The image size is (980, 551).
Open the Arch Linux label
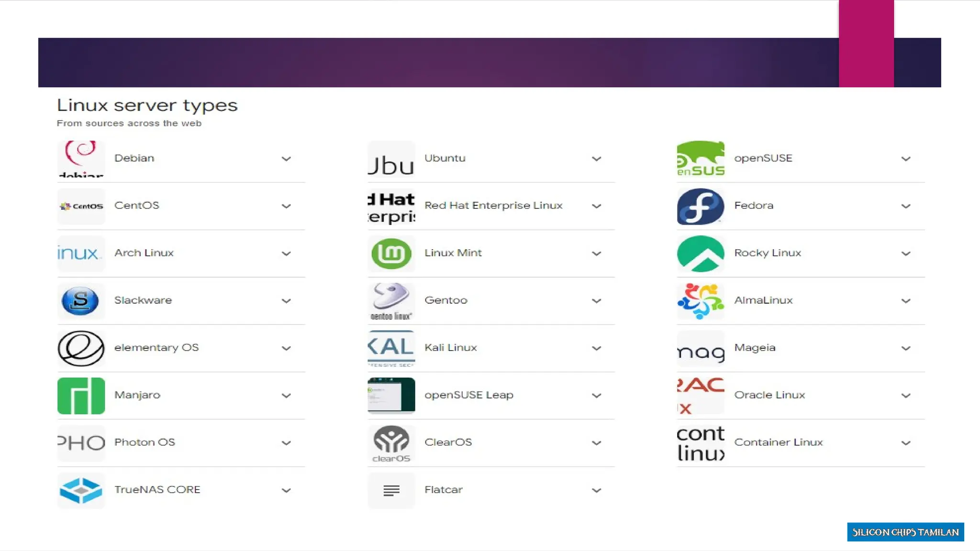click(x=144, y=253)
